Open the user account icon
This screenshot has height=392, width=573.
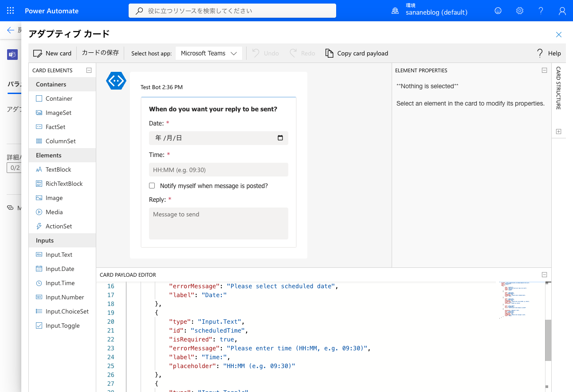tap(562, 11)
